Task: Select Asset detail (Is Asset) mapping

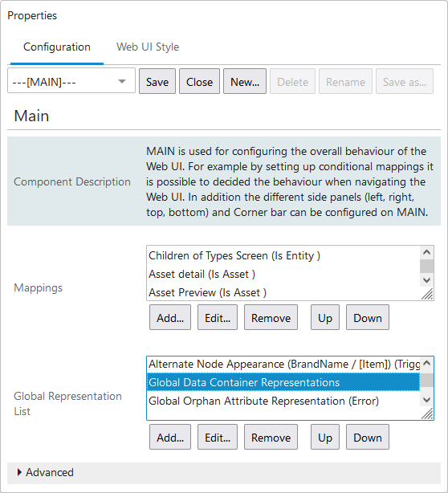Action: click(283, 274)
